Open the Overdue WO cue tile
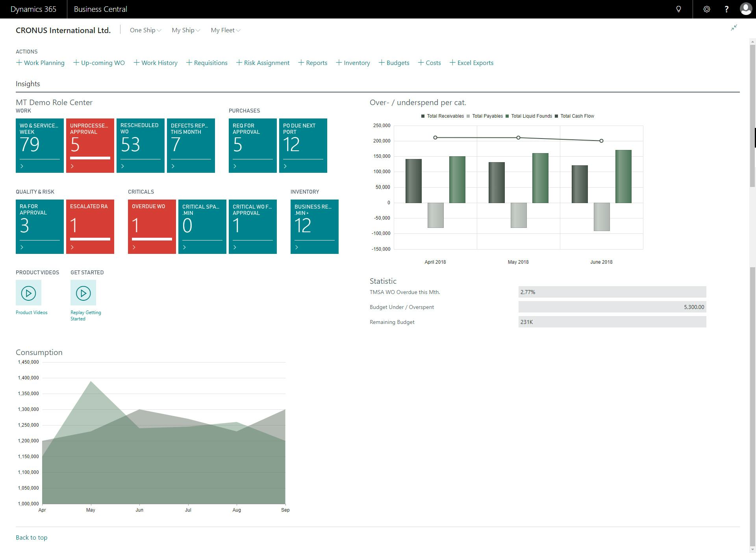756x553 pixels. (x=152, y=226)
